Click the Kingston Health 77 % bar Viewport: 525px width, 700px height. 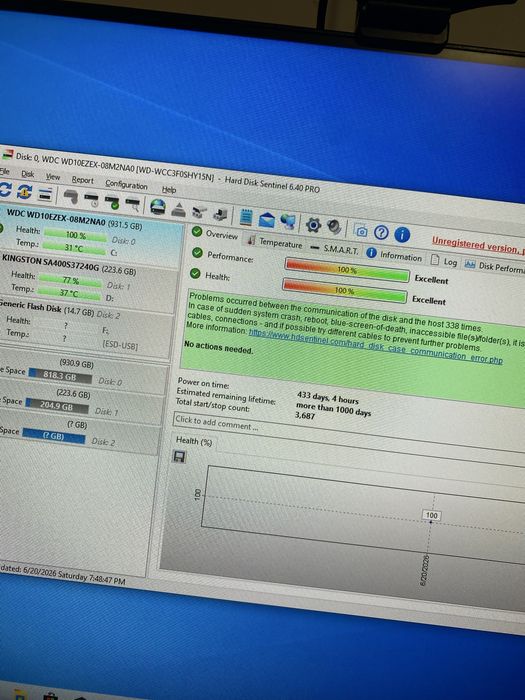[x=70, y=280]
